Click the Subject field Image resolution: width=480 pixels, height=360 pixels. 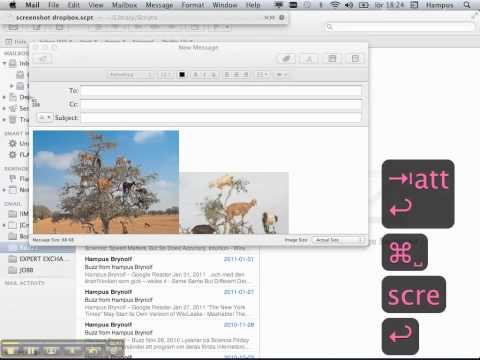[221, 118]
